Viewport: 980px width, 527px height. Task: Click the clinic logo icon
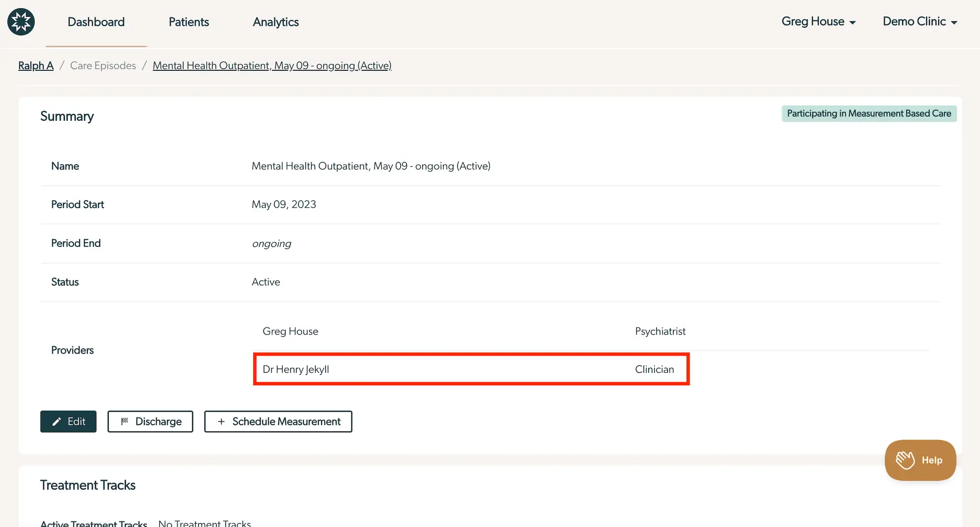[x=21, y=21]
